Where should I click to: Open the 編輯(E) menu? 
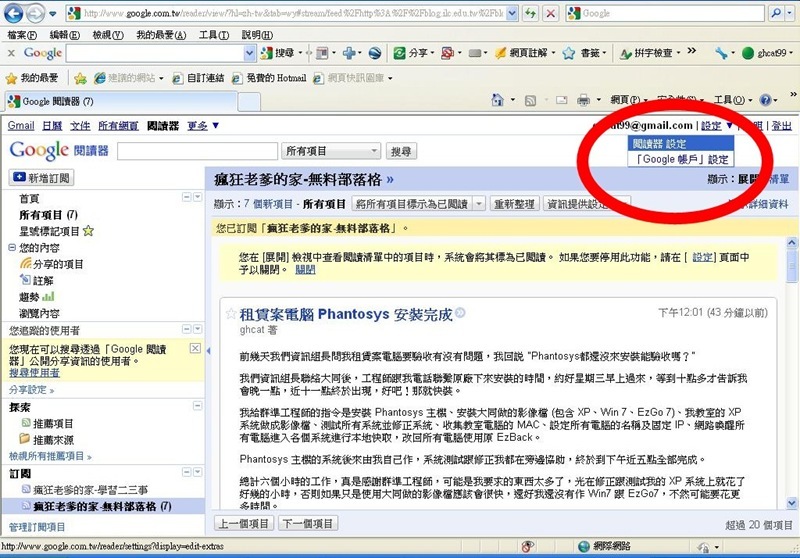point(65,35)
